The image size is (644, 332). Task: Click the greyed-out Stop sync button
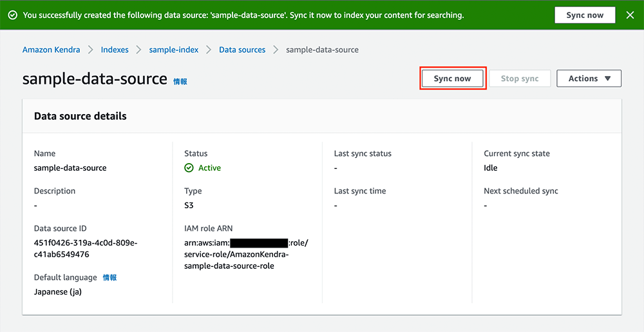[x=520, y=79]
